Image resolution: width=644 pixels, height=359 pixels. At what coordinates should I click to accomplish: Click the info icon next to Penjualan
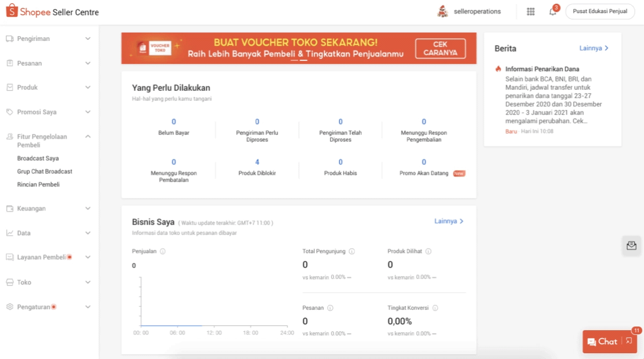point(163,251)
